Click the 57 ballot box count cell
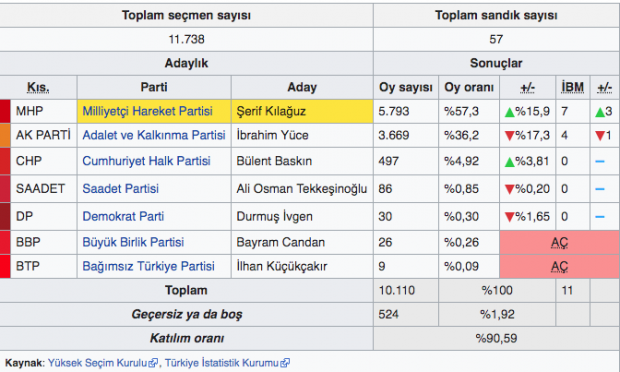The image size is (620, 372). point(496,39)
